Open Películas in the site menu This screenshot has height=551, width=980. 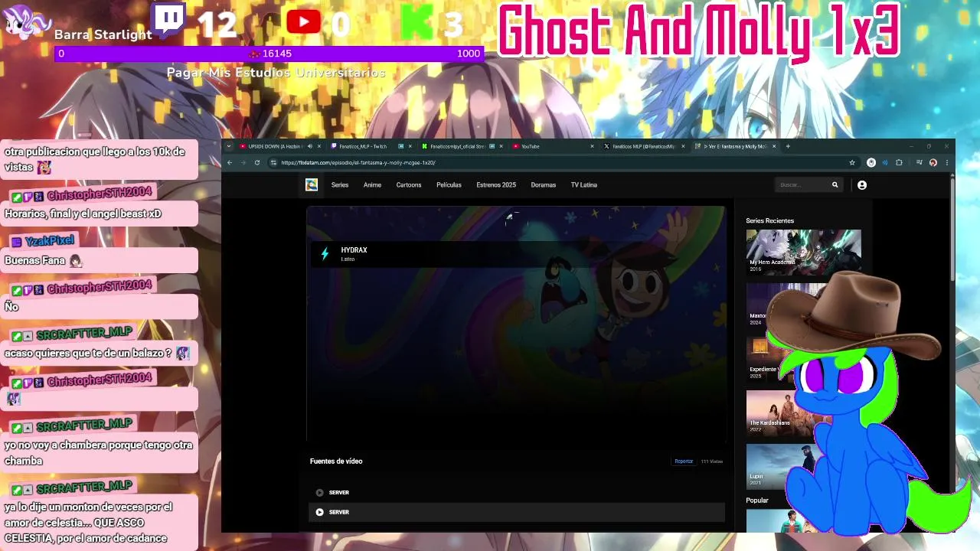pos(449,184)
